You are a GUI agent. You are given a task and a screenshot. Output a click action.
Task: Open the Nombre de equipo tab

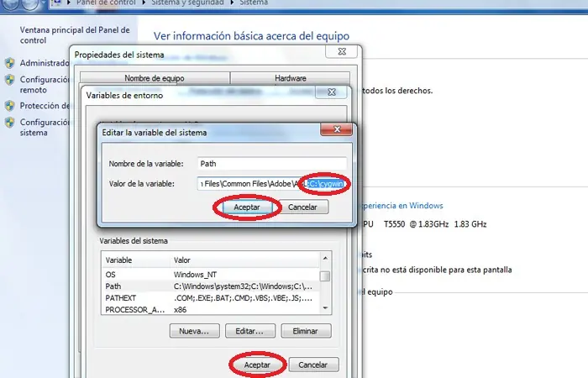[155, 78]
